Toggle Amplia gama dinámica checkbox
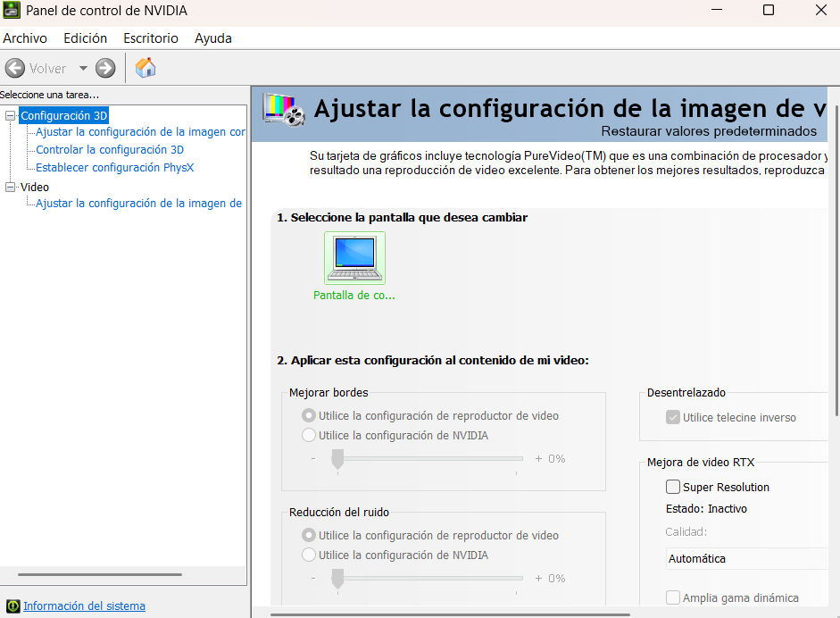The image size is (840, 618). point(673,597)
